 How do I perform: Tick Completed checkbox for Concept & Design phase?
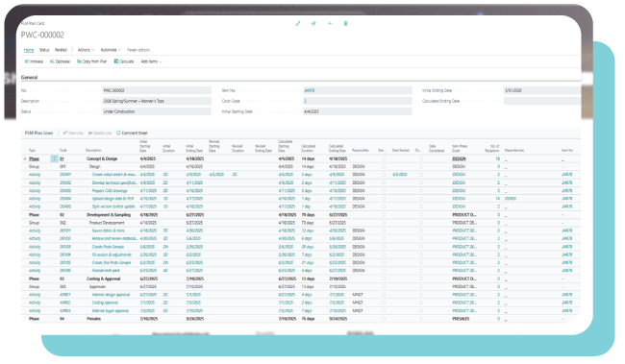[421, 158]
